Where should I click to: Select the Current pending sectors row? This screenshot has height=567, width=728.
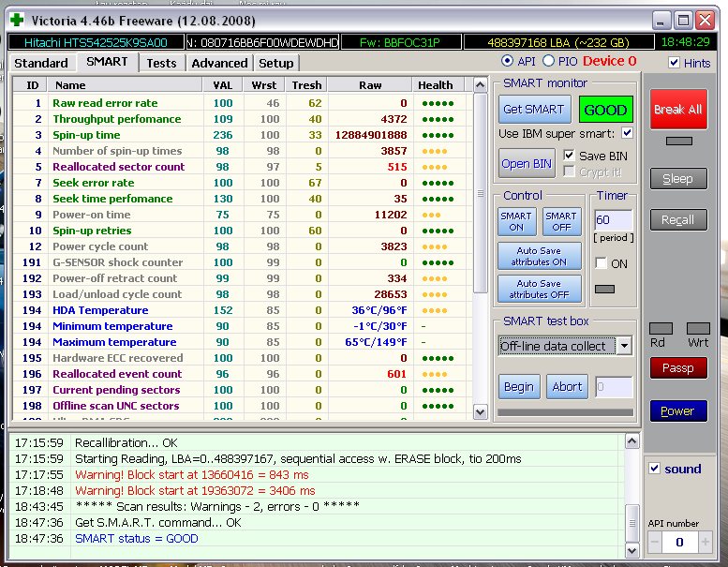point(242,390)
